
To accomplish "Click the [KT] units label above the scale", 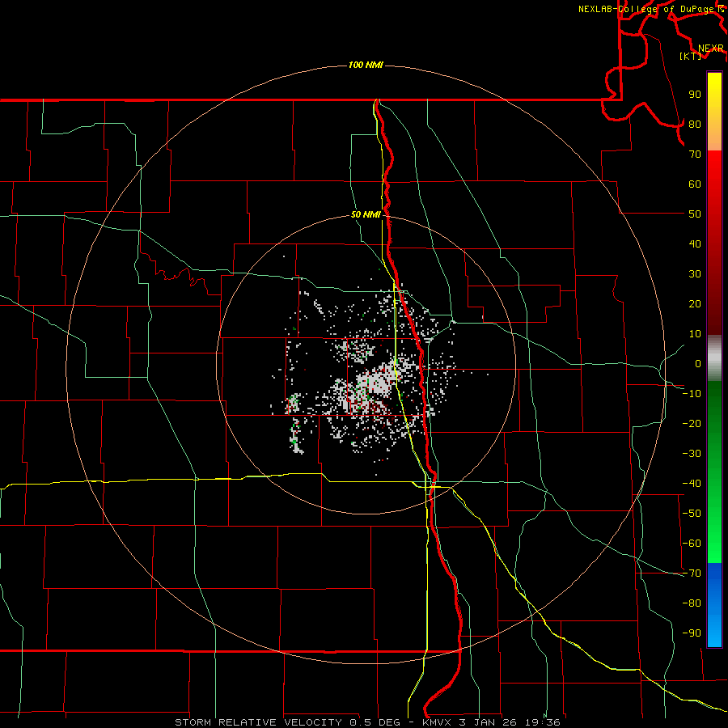I will point(691,56).
